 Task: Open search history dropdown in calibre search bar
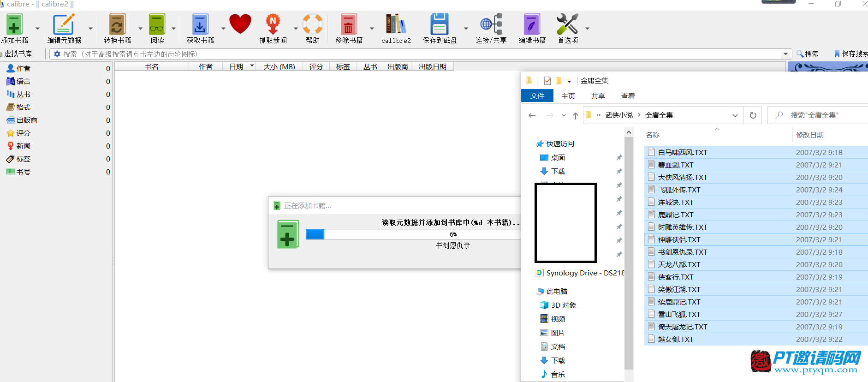tap(785, 54)
